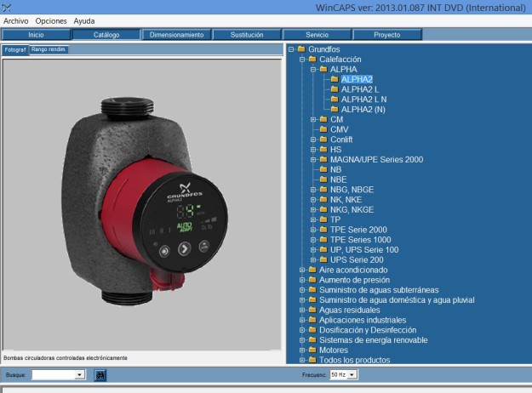
Task: Expand the NKG, NKGE node
Action: (x=313, y=209)
